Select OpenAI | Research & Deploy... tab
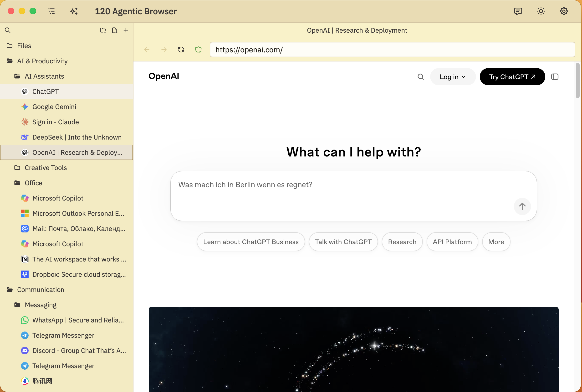Screen dimensions: 582x392 [66, 152]
